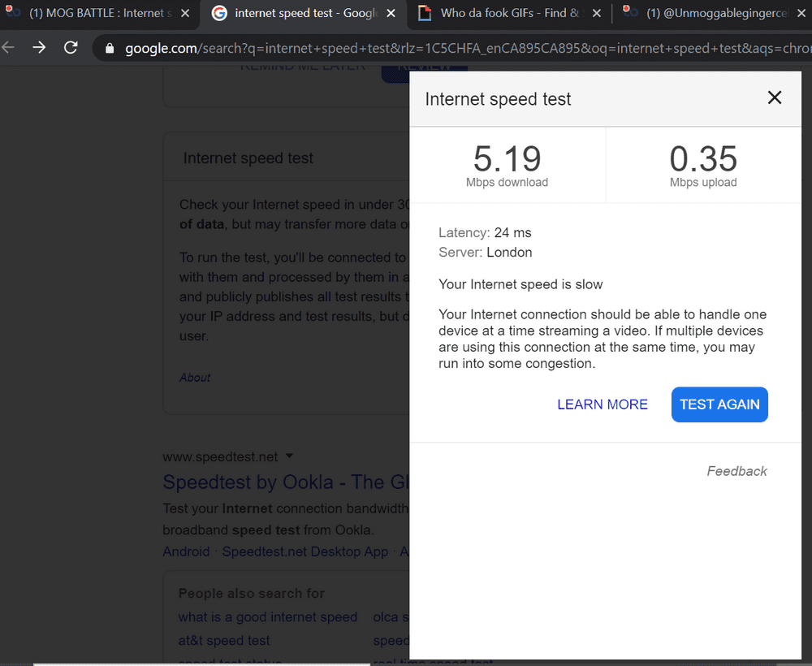Close the Who da fook GIFs tab

pos(597,14)
